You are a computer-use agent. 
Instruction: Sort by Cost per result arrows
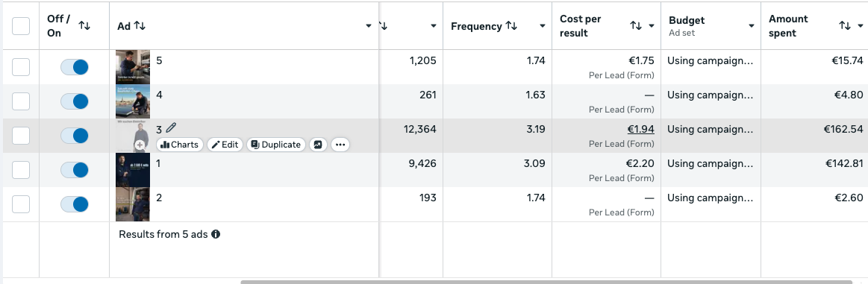(x=635, y=25)
